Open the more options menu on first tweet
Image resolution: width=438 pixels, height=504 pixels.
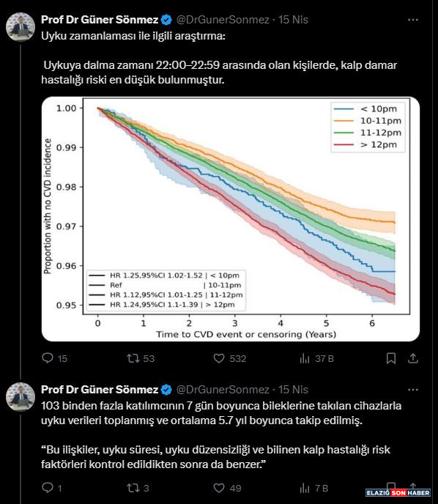(413, 20)
